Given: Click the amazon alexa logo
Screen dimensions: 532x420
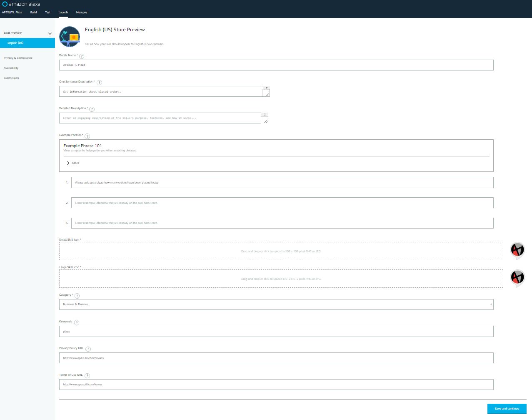Looking at the screenshot, I should point(21,4).
